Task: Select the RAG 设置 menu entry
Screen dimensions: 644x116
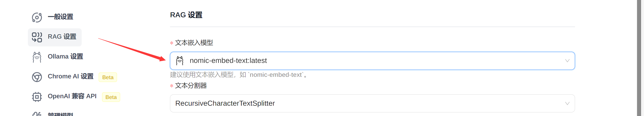Action: (62, 37)
